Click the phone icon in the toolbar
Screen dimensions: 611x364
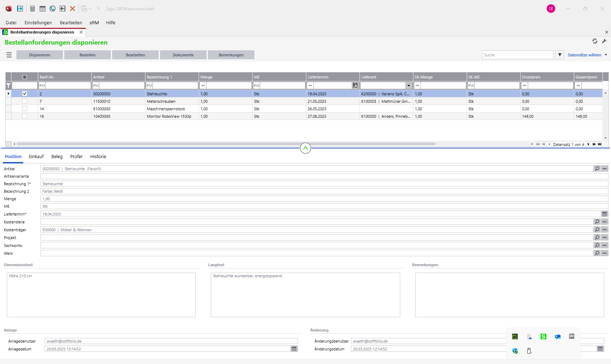coord(53,9)
